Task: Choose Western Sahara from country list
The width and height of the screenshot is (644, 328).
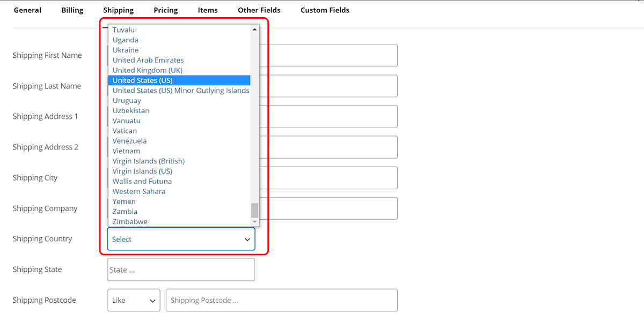Action: (139, 191)
